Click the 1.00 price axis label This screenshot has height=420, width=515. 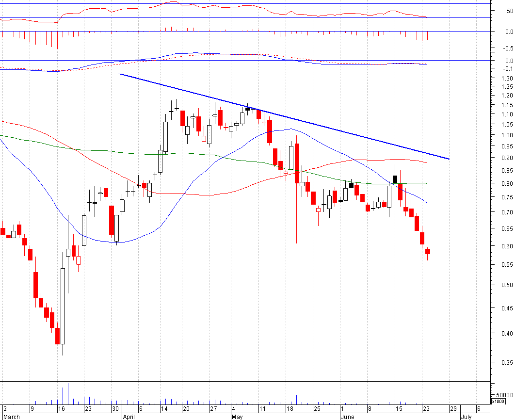507,135
